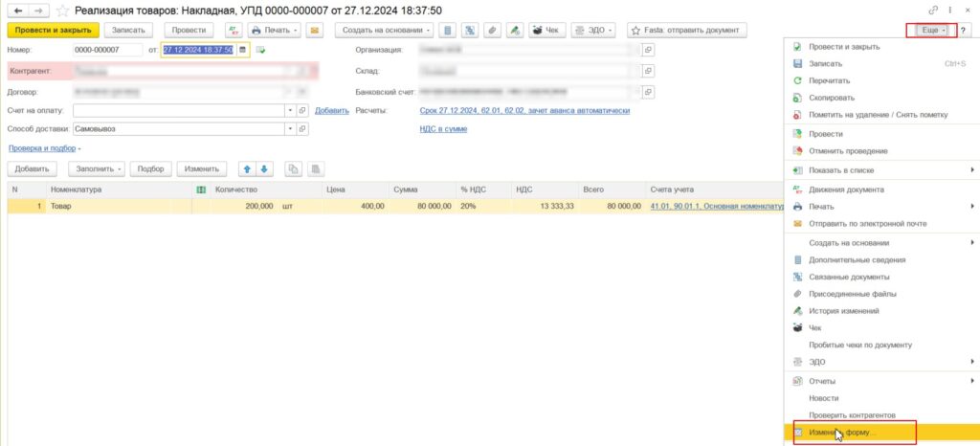Click the Чек toolbar button

click(x=546, y=30)
